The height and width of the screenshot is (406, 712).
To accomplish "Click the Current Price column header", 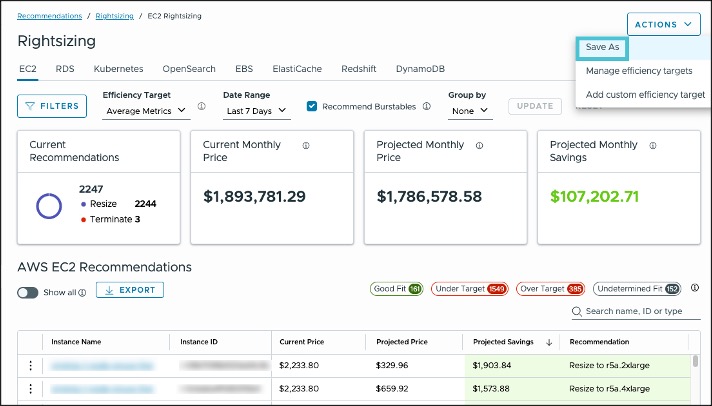I will pos(302,342).
